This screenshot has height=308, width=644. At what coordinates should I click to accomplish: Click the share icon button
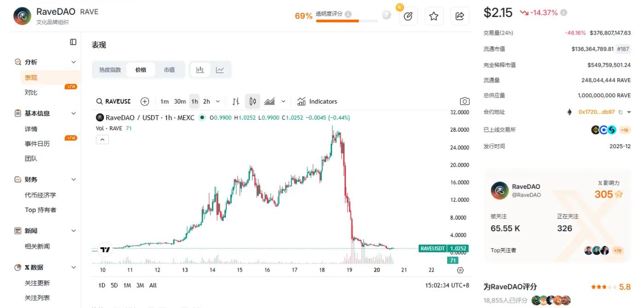(x=460, y=16)
